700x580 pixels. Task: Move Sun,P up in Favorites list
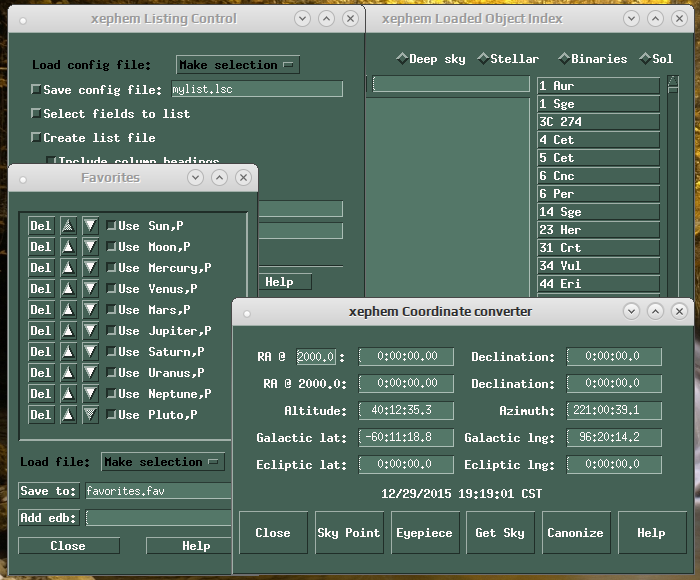coord(68,225)
